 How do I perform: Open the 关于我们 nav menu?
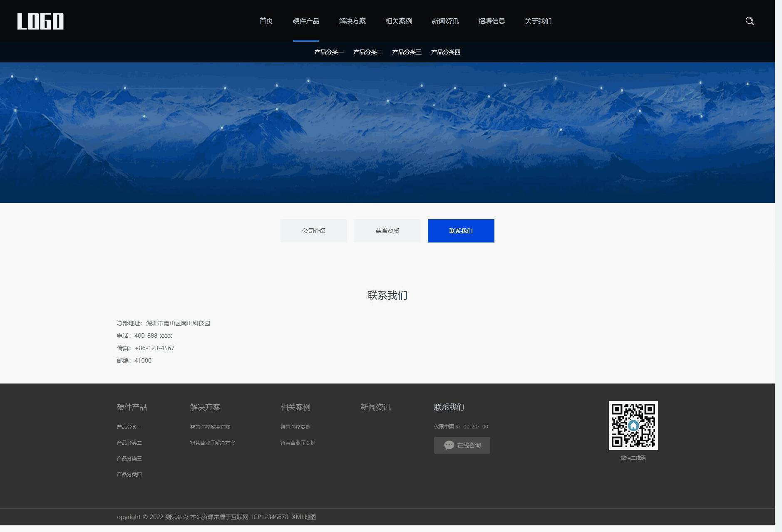click(538, 21)
